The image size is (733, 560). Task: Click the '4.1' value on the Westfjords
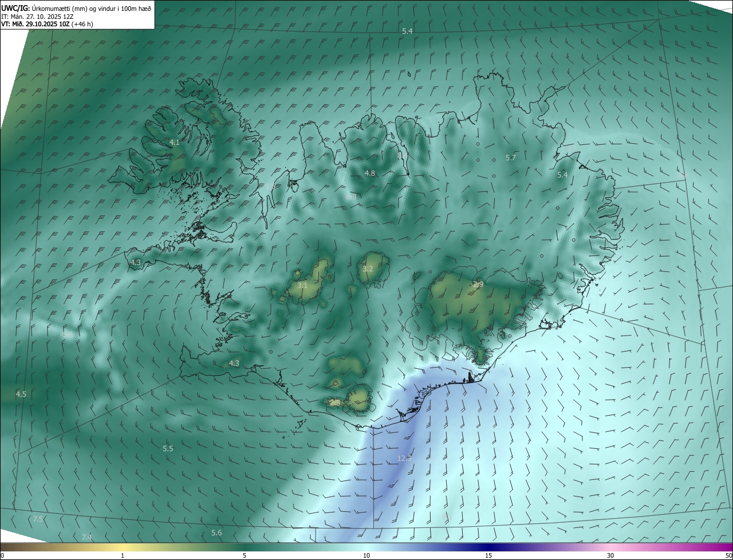click(175, 142)
